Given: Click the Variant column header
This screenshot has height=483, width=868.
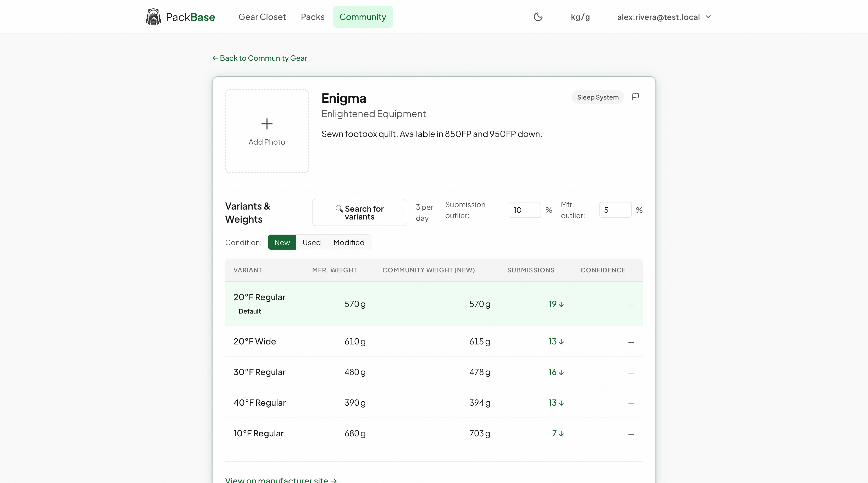Looking at the screenshot, I should pos(248,270).
